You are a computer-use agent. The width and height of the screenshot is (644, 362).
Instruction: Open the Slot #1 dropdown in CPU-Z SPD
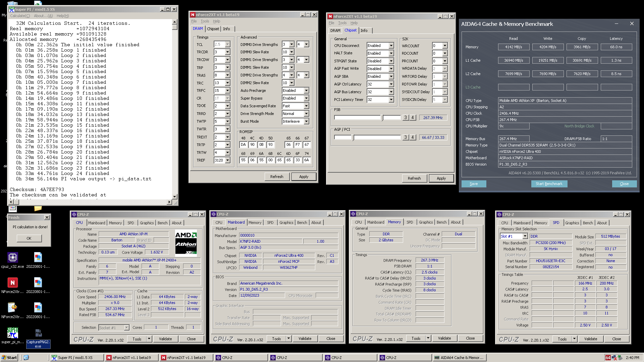(525, 236)
